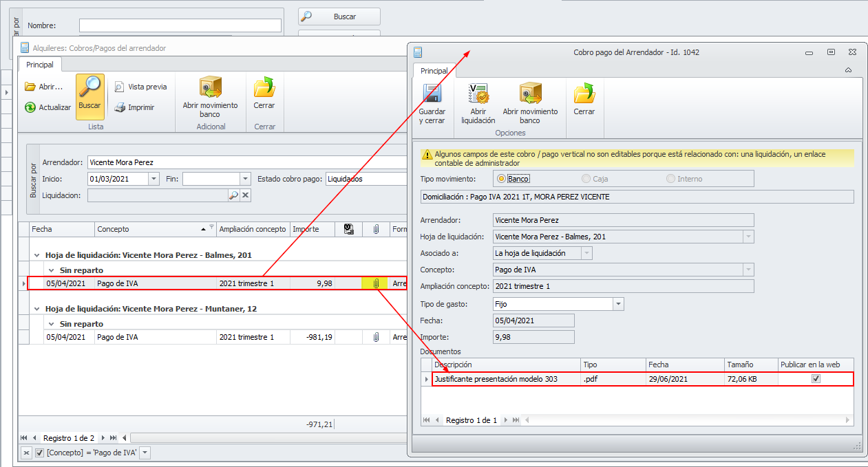This screenshot has height=467, width=868.
Task: Click the Alquileres window calculator title icon
Action: (x=24, y=48)
